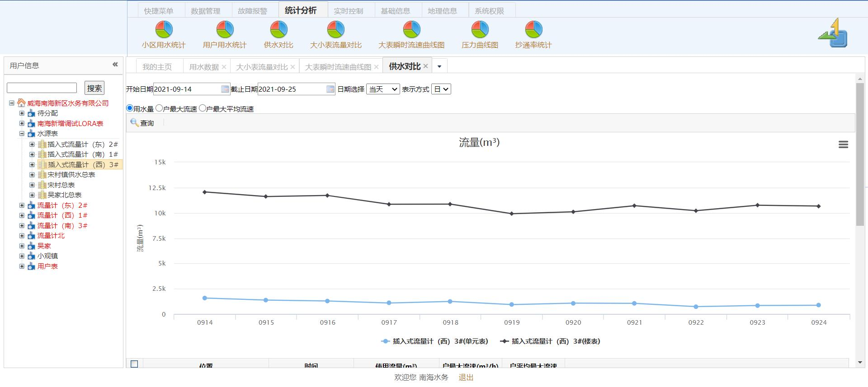Open the 日期选择 dropdown showing 当天
Viewport: 868px width, 387px height.
coord(383,89)
